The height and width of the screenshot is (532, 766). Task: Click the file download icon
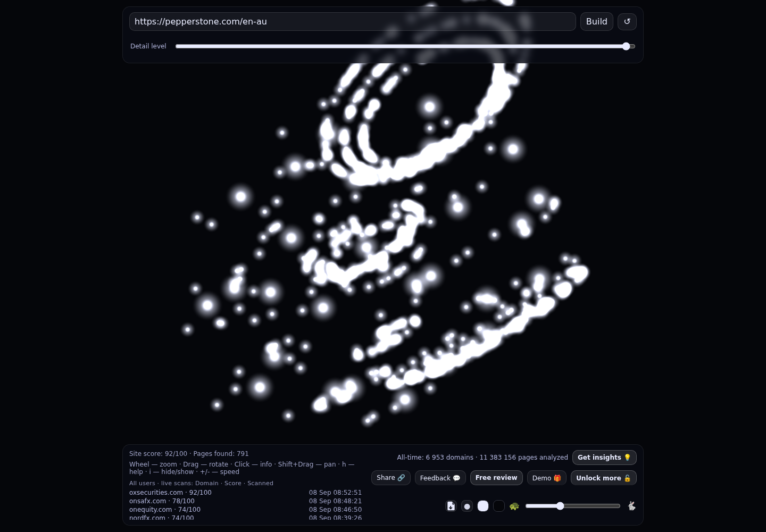pyautogui.click(x=451, y=506)
